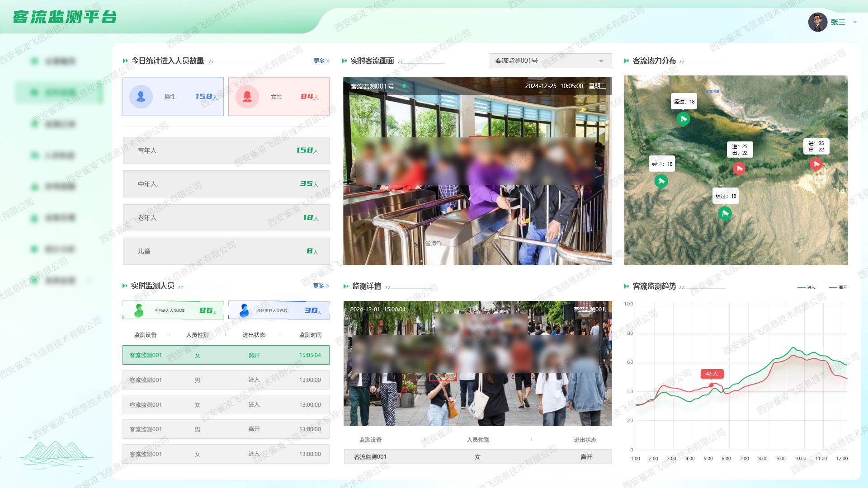This screenshot has width=868, height=488.
Task: Select highlighted row with time 15:05:04
Action: [226, 355]
